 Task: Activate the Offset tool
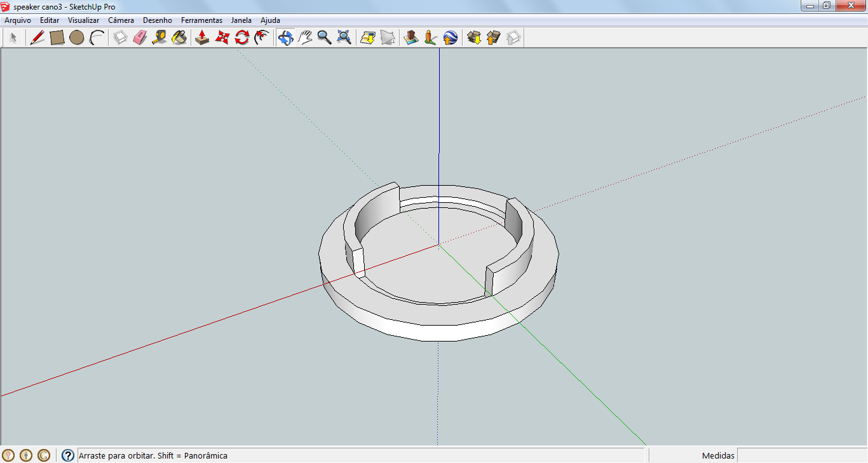coord(261,38)
